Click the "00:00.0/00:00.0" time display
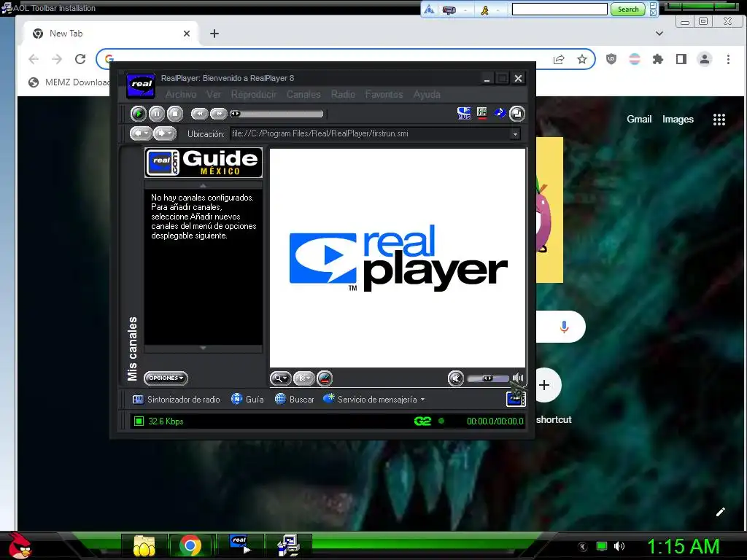Screen dimensions: 747x560 click(495, 421)
